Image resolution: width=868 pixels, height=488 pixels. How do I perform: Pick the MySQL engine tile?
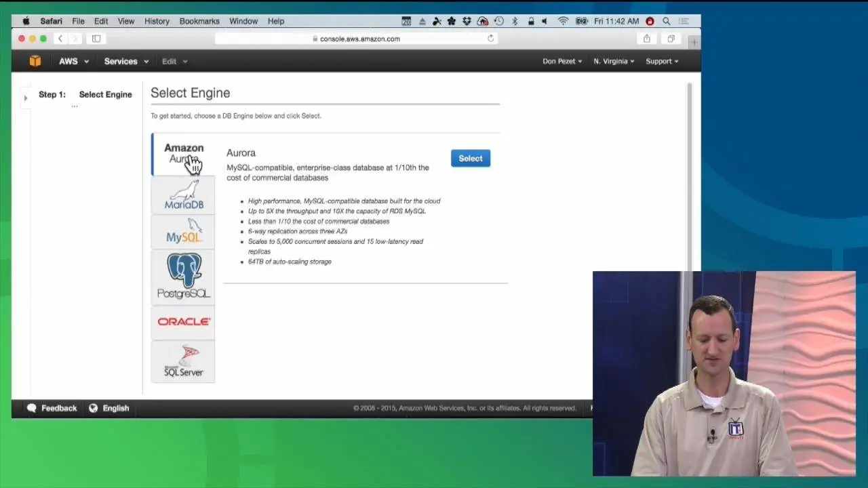[x=183, y=232]
